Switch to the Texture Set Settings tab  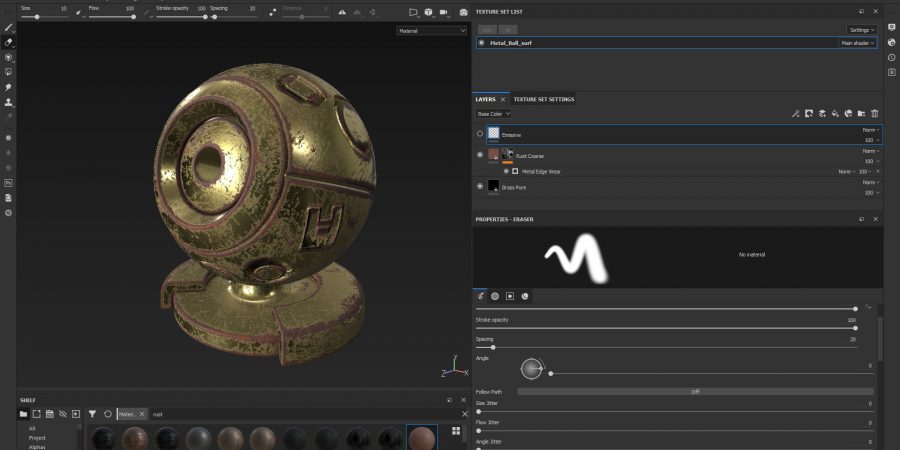pos(543,99)
